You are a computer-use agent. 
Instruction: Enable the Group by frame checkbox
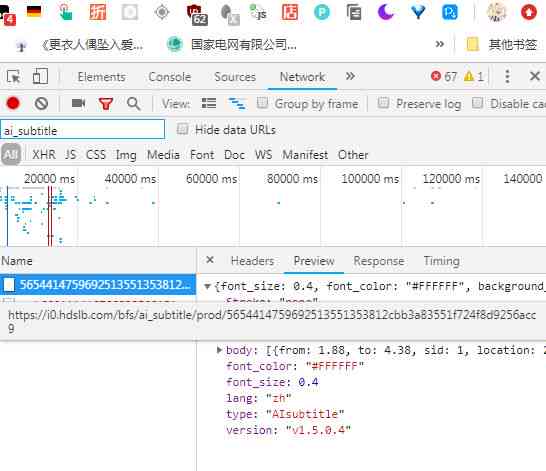(262, 103)
